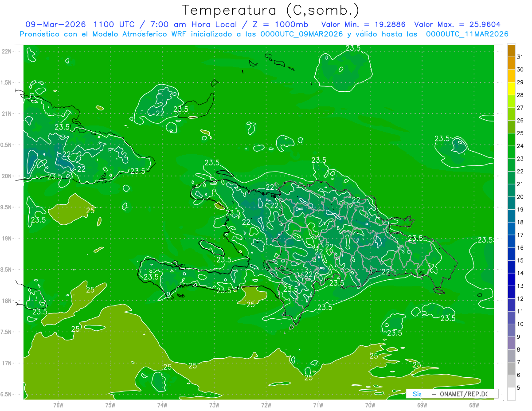Viewport: 532px width, 411px height.
Task: Click the '27' value on the color scale
Action: click(520, 108)
